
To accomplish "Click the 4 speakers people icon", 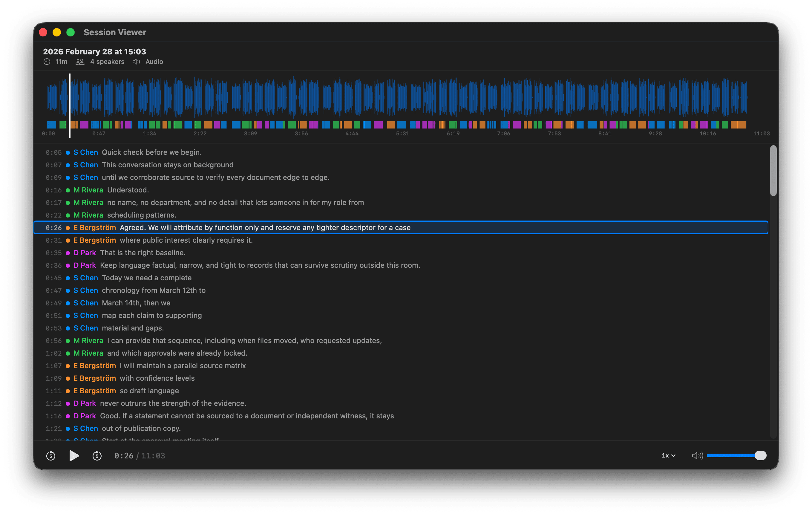I will [80, 62].
